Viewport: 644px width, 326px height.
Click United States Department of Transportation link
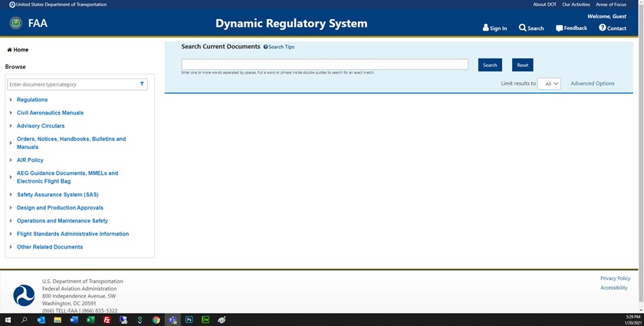tap(61, 5)
